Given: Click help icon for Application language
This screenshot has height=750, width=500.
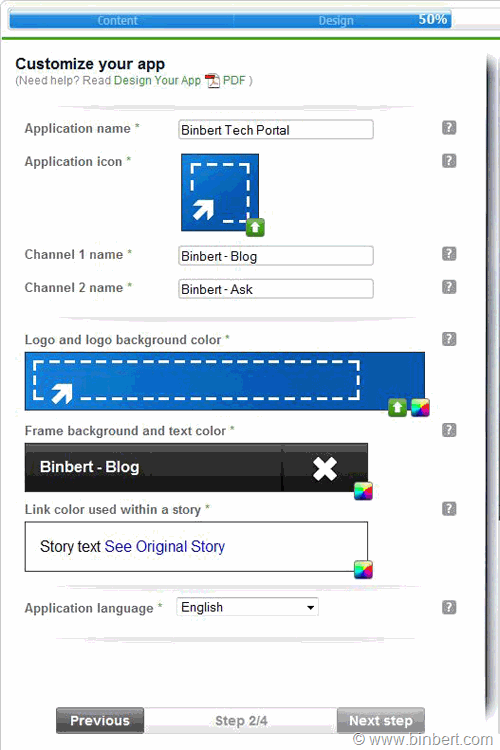Looking at the screenshot, I should coord(449,607).
